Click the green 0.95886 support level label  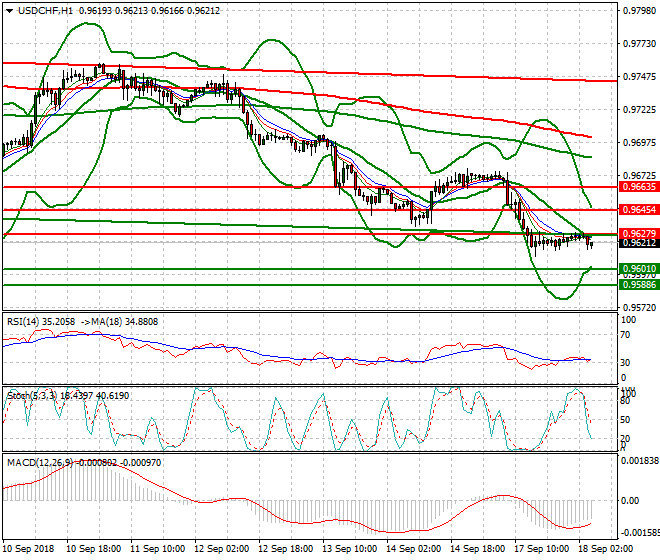(639, 285)
